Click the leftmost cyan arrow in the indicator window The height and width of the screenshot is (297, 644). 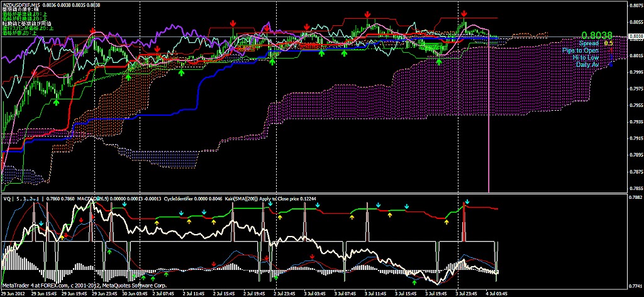(42, 223)
